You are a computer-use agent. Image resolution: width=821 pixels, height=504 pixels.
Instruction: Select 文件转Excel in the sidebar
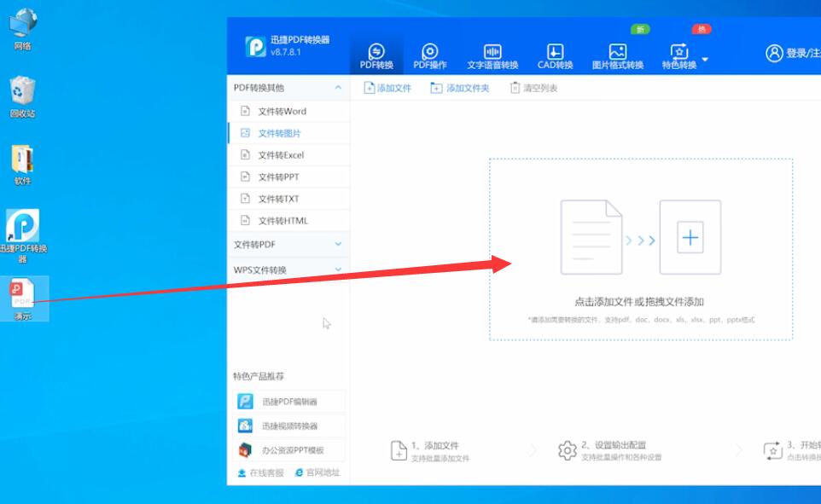point(289,155)
